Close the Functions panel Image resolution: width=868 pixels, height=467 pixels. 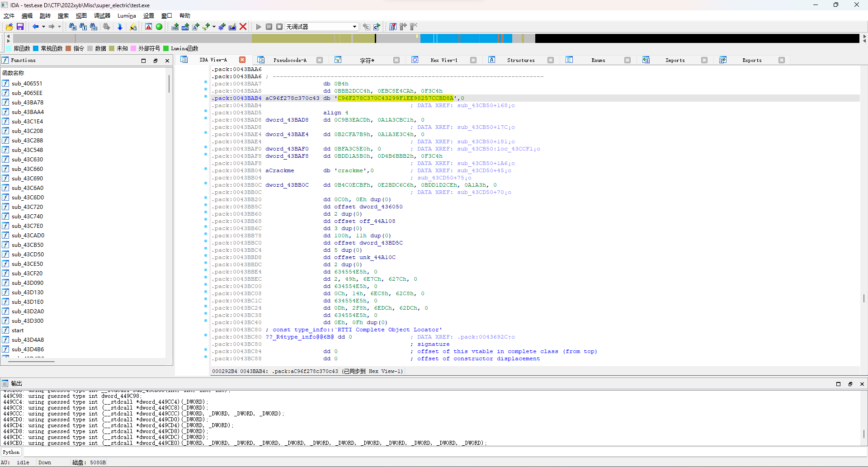click(167, 61)
